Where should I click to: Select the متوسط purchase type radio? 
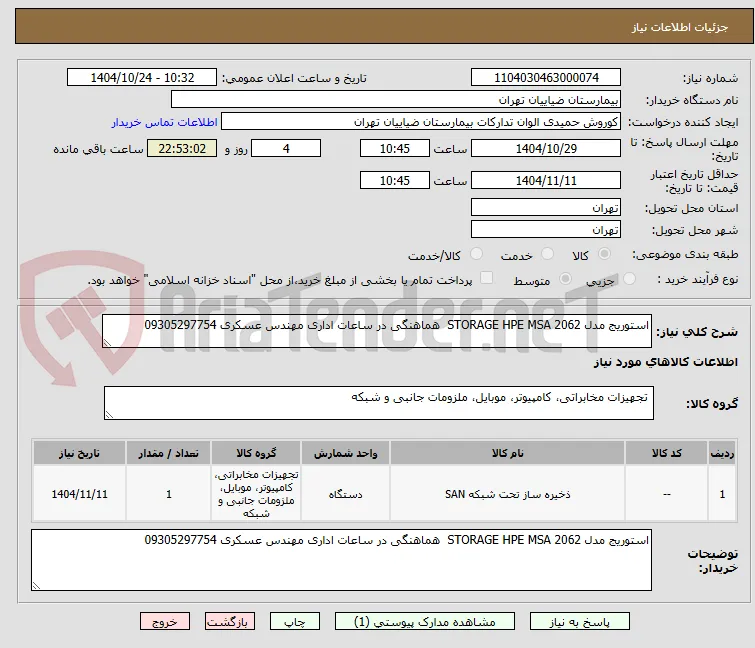[x=565, y=279]
